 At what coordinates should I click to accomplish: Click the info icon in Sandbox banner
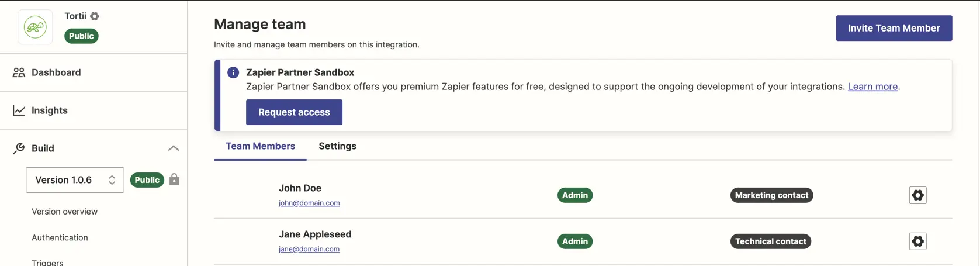(x=233, y=72)
